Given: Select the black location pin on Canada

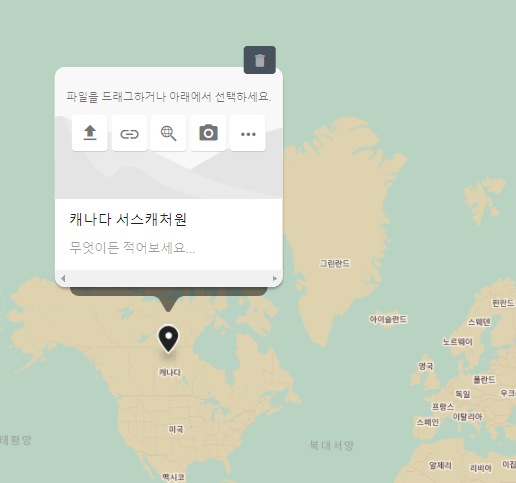Looking at the screenshot, I should point(168,339).
